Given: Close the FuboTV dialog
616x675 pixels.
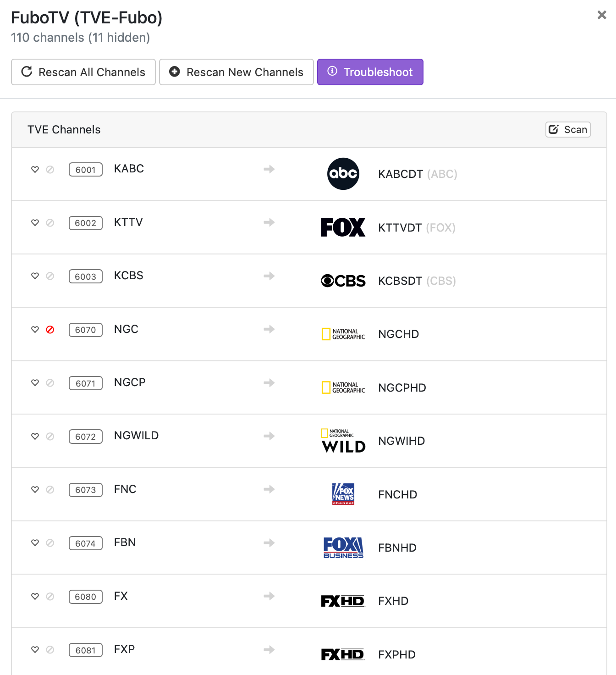Looking at the screenshot, I should 602,15.
